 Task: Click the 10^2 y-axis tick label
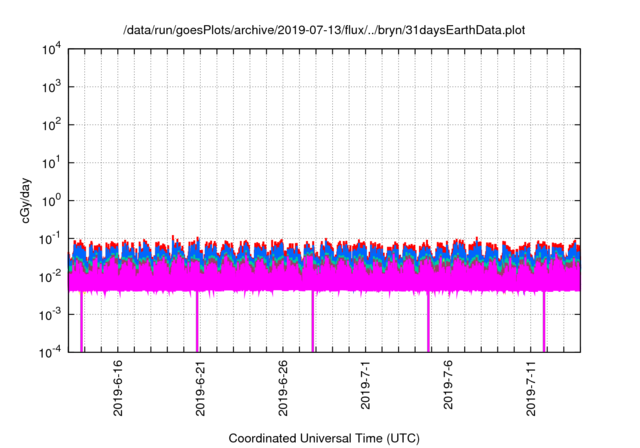coord(52,125)
